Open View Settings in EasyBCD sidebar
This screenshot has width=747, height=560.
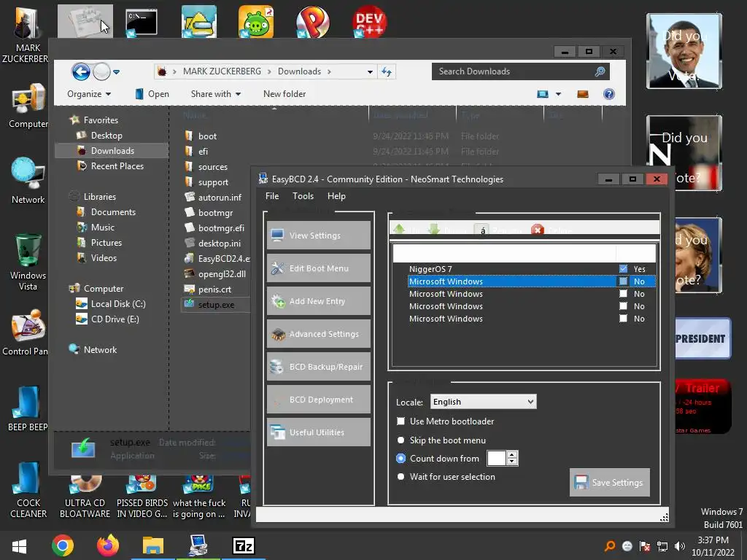click(318, 236)
